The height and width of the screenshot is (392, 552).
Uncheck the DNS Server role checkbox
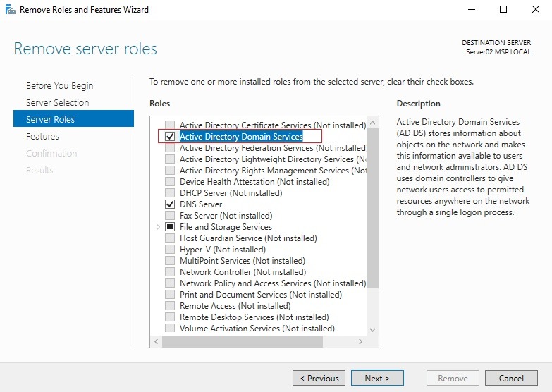pyautogui.click(x=170, y=204)
